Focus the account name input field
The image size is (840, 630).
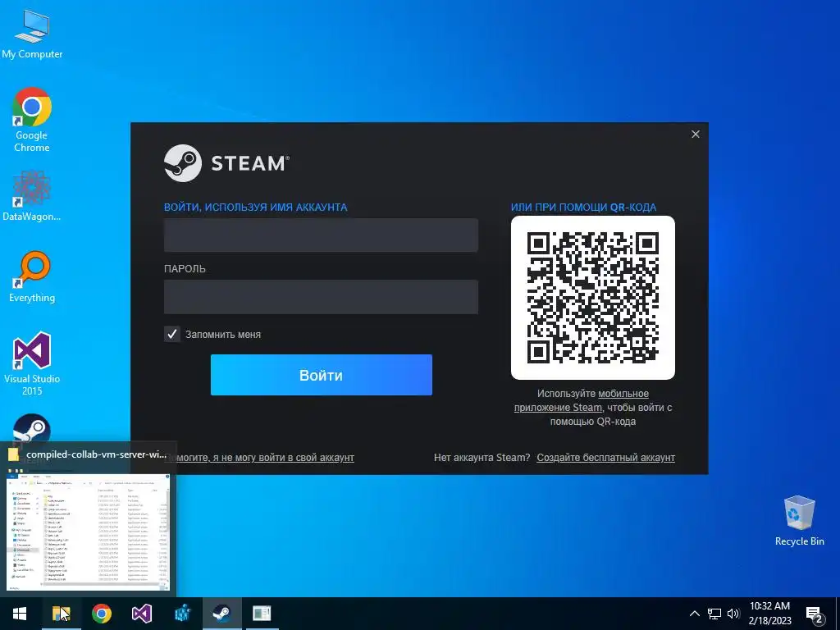tap(321, 235)
